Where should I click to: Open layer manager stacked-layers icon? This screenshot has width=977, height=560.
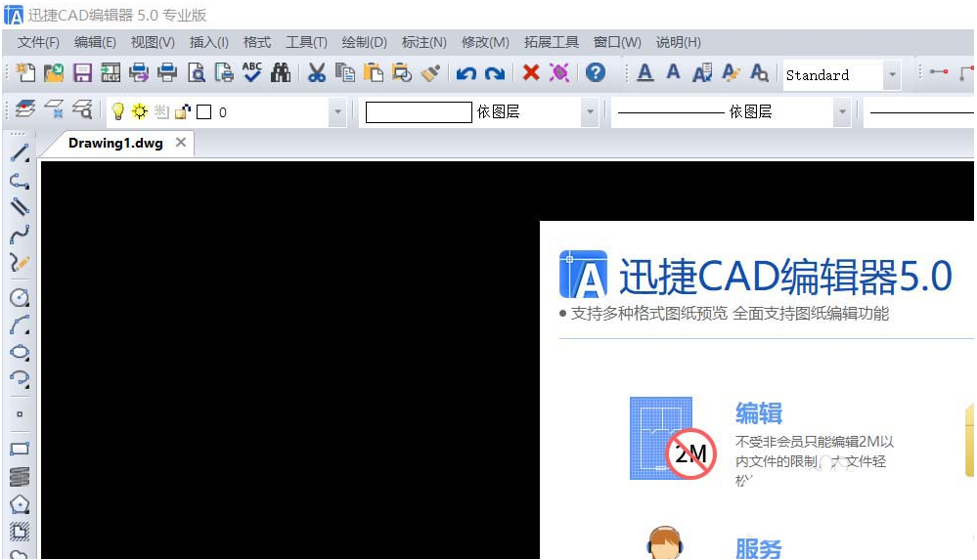click(x=25, y=109)
